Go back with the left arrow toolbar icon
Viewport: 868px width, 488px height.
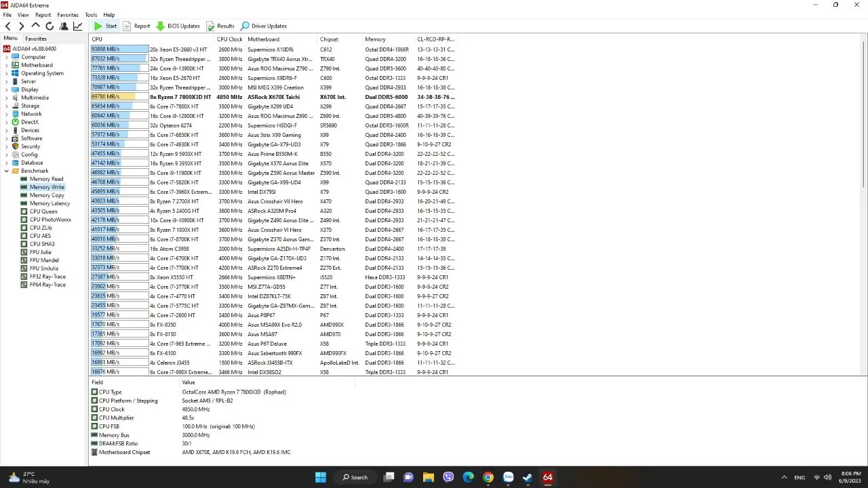(x=8, y=26)
